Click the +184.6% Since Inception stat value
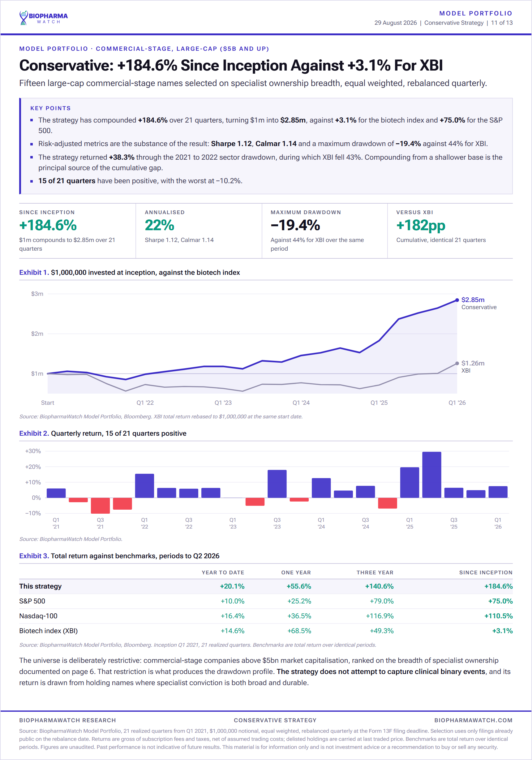 (x=48, y=225)
